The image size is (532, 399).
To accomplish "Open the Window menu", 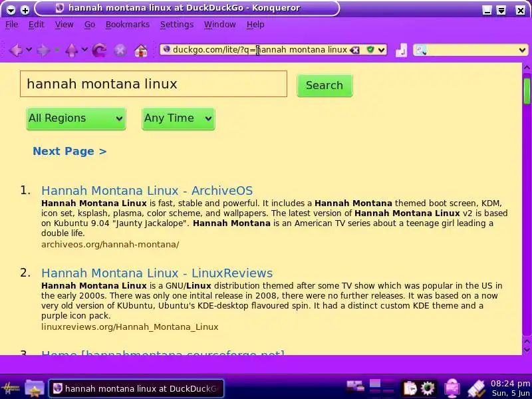I will 220,25.
